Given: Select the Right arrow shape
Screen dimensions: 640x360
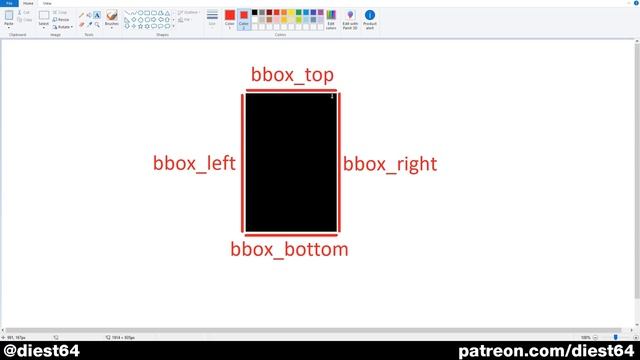Looking at the screenshot, I should coord(154,20).
